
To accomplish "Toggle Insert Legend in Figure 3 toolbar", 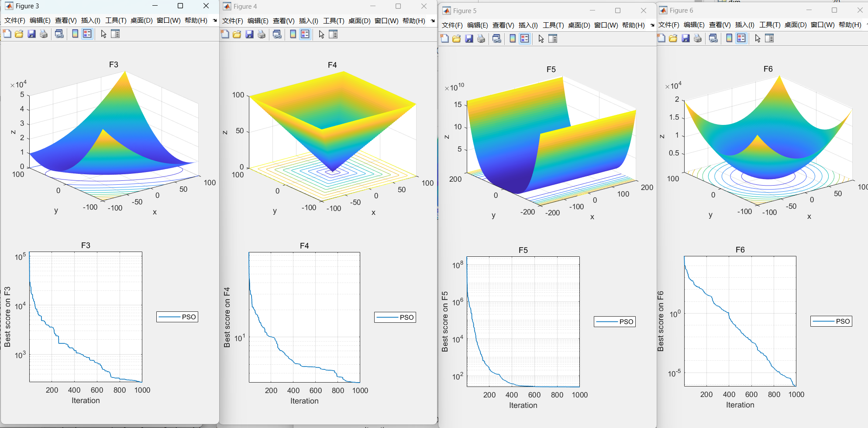I will pos(87,34).
